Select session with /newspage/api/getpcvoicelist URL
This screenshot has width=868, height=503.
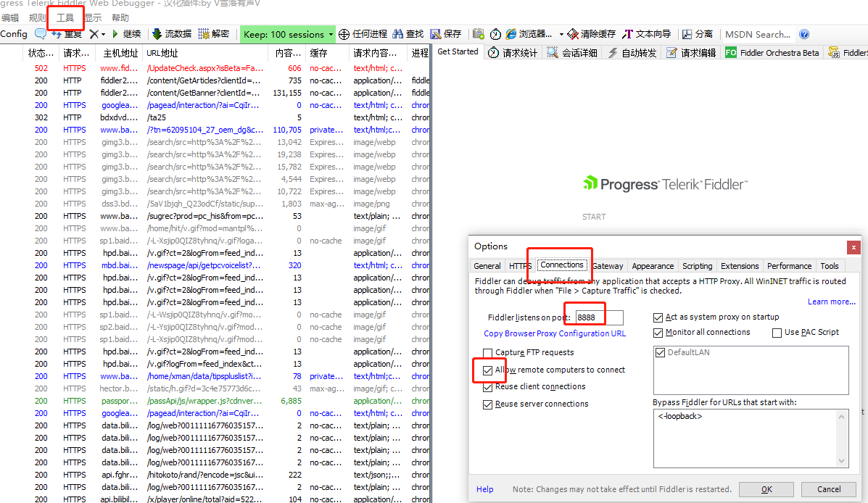click(215, 265)
